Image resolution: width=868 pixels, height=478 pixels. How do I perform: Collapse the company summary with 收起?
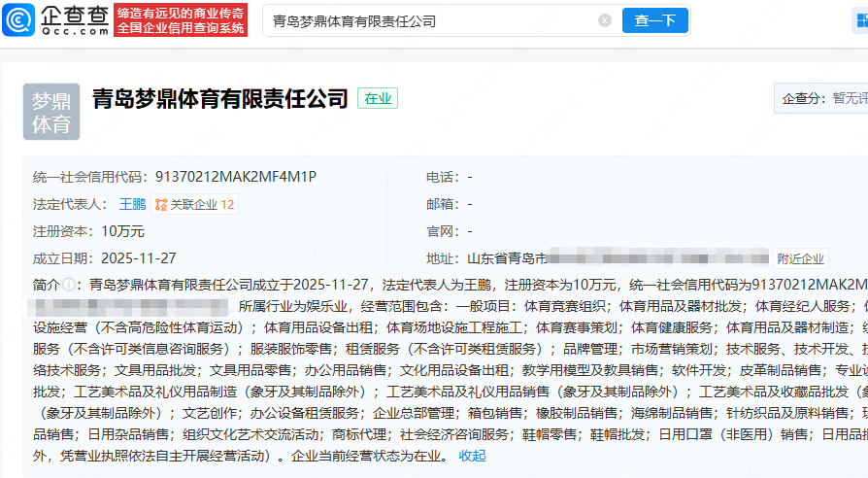(473, 456)
